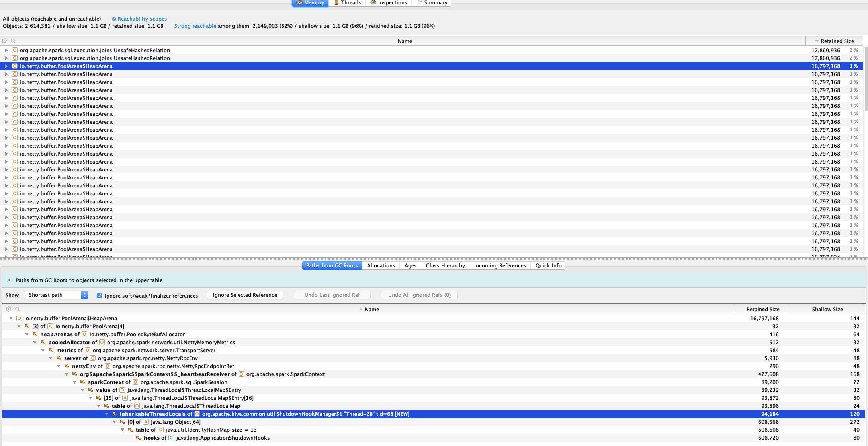This screenshot has width=868, height=446.
Task: Open the Threads tab
Action: click(347, 3)
